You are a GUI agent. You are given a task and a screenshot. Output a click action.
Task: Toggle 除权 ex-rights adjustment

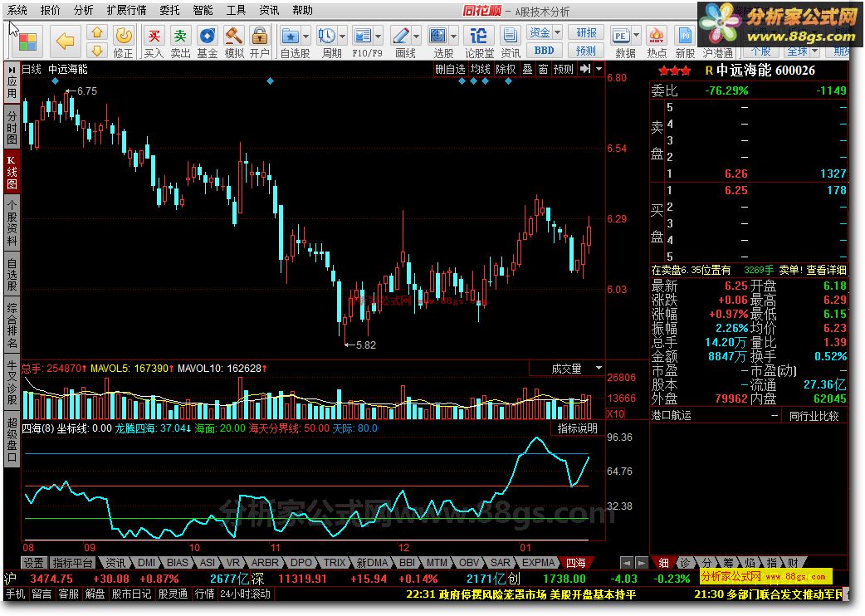506,69
